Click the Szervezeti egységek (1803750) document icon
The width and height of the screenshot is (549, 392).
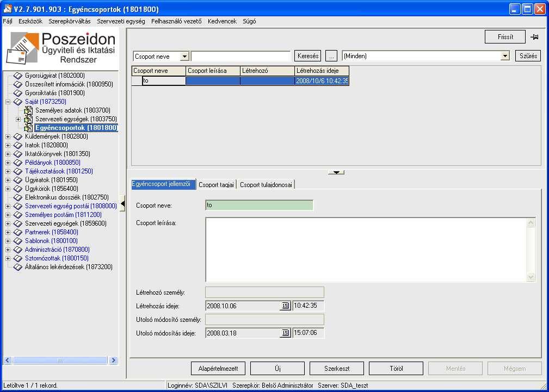[28, 120]
